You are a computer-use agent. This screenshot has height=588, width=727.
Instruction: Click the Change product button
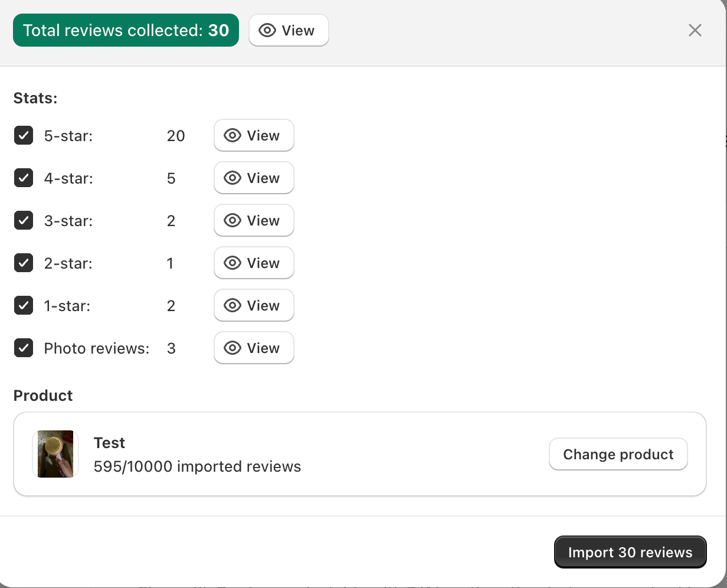tap(618, 455)
